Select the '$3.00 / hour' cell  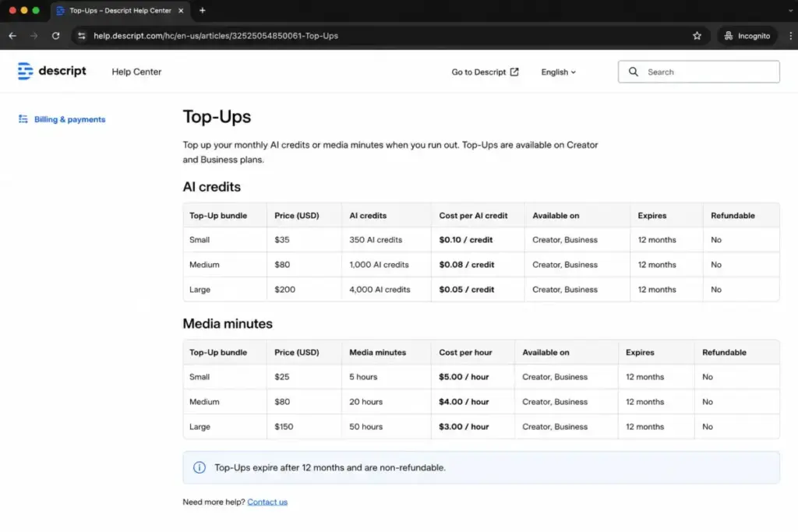pyautogui.click(x=473, y=427)
